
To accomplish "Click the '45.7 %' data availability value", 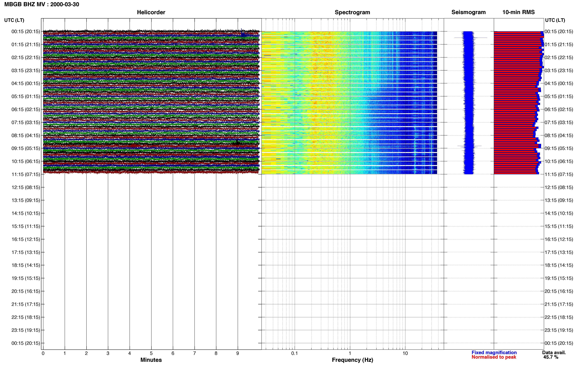I will pos(551,357).
